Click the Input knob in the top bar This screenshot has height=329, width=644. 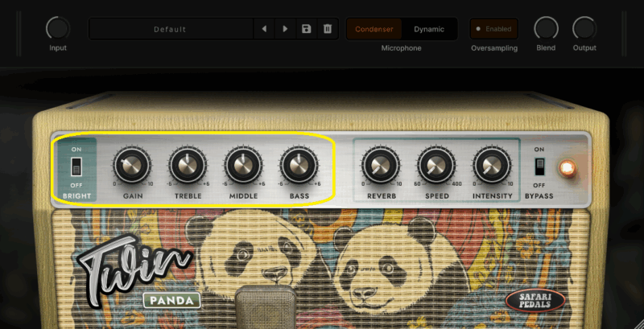(58, 28)
